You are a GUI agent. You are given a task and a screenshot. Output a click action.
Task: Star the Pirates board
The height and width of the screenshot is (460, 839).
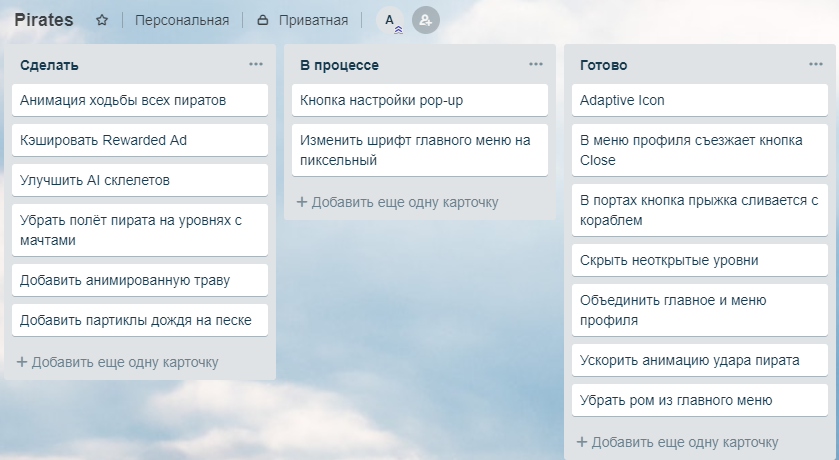102,20
